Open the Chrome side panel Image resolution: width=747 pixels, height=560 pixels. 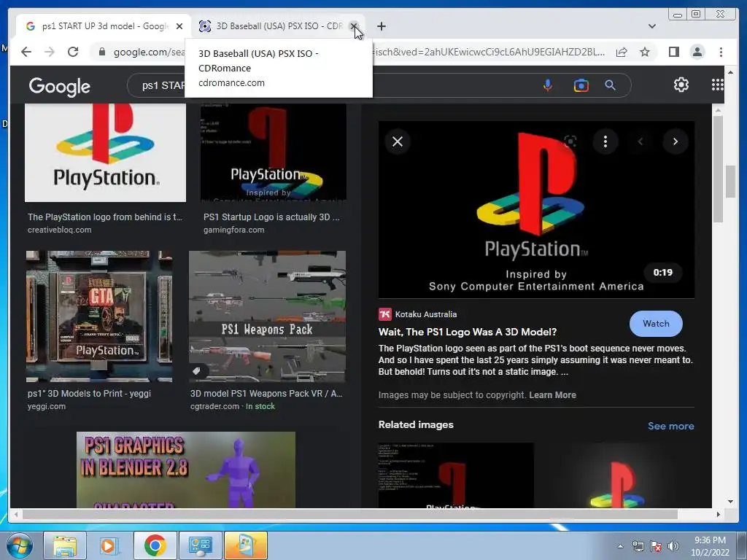673,52
